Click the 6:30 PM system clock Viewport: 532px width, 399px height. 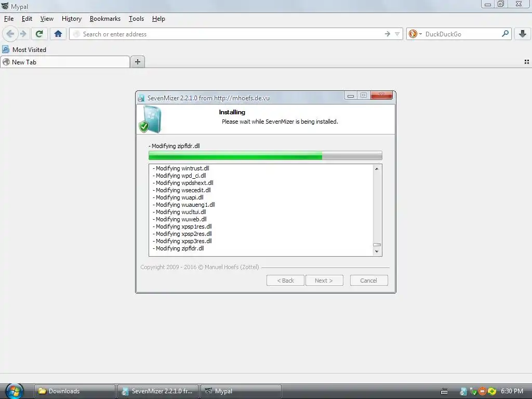(x=512, y=391)
